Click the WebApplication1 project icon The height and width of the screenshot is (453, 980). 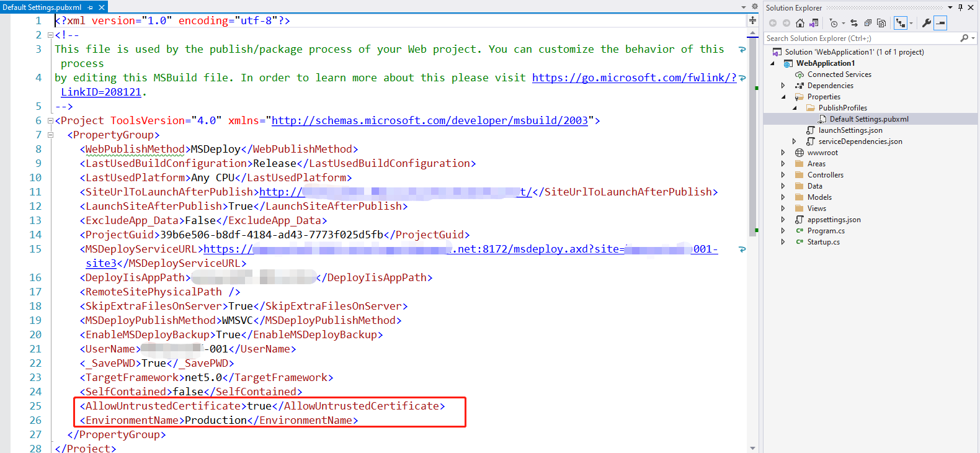click(788, 63)
